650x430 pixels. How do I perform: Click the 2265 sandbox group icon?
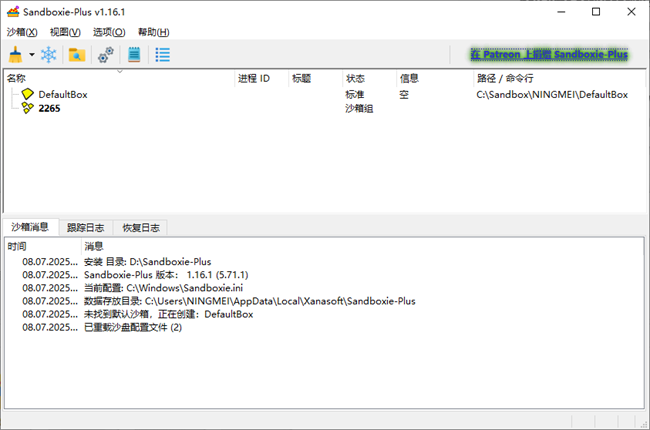coord(27,108)
